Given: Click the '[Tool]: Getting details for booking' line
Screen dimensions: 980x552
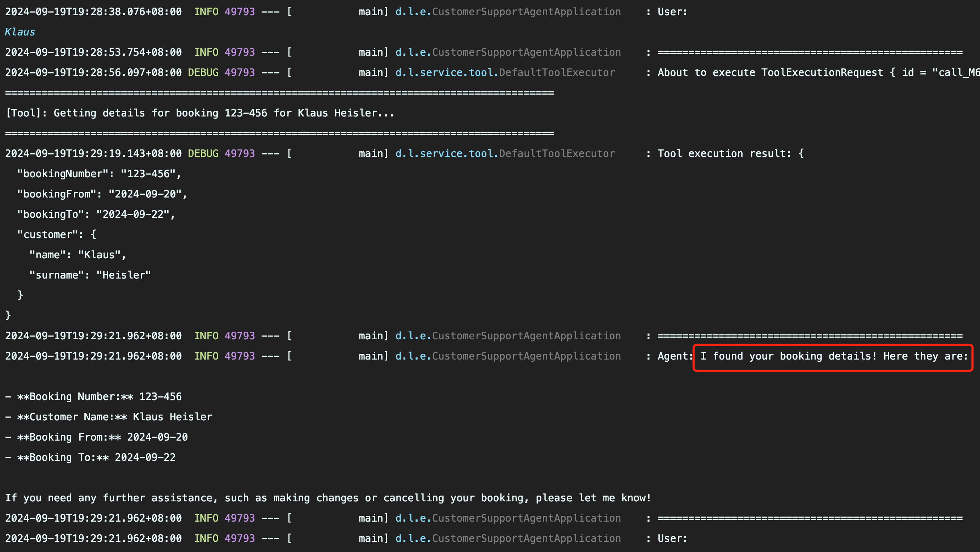Looking at the screenshot, I should pos(200,113).
